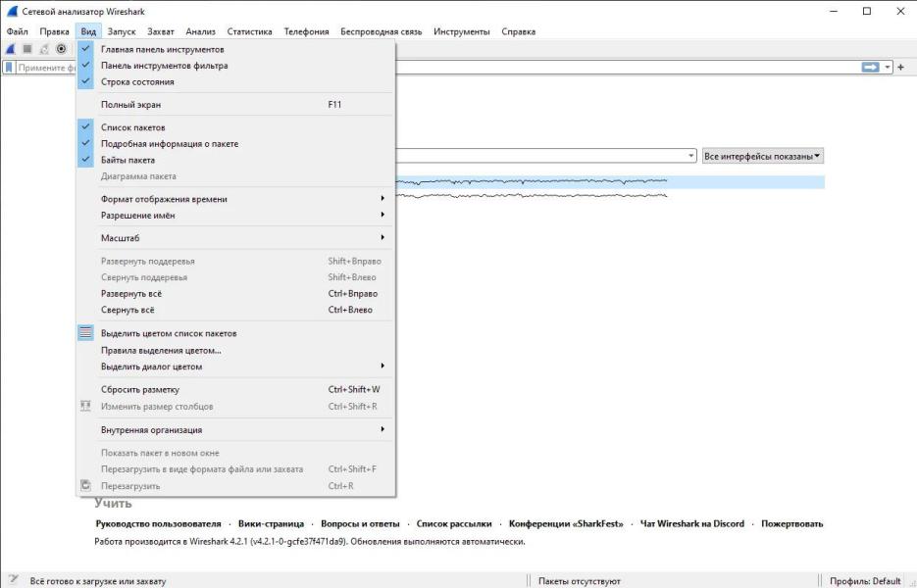Open Список рассылки link
Screen dimensions: 917x588
pos(454,523)
